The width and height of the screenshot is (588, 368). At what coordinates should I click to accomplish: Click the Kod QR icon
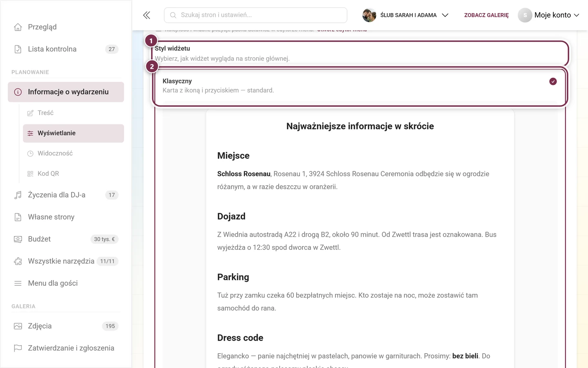coord(30,174)
